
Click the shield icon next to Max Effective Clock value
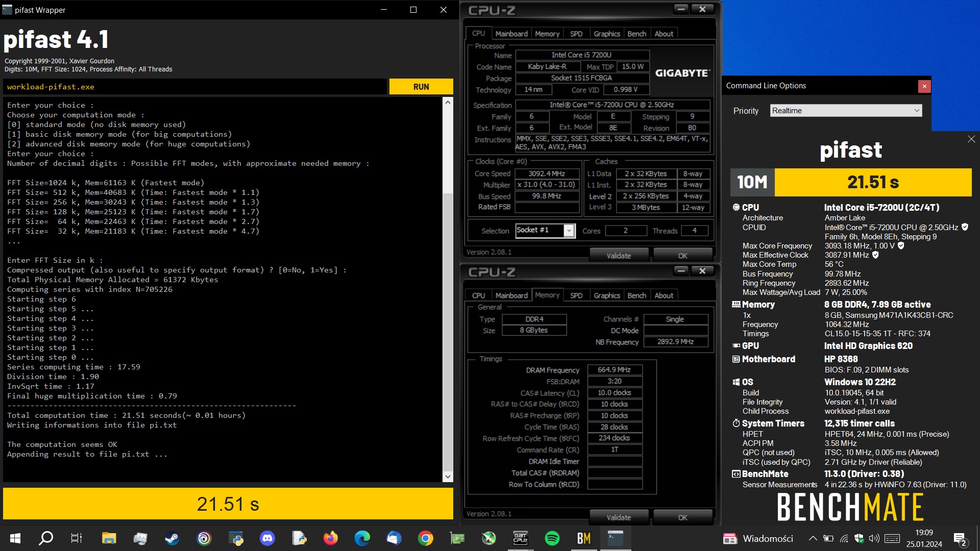click(x=875, y=255)
